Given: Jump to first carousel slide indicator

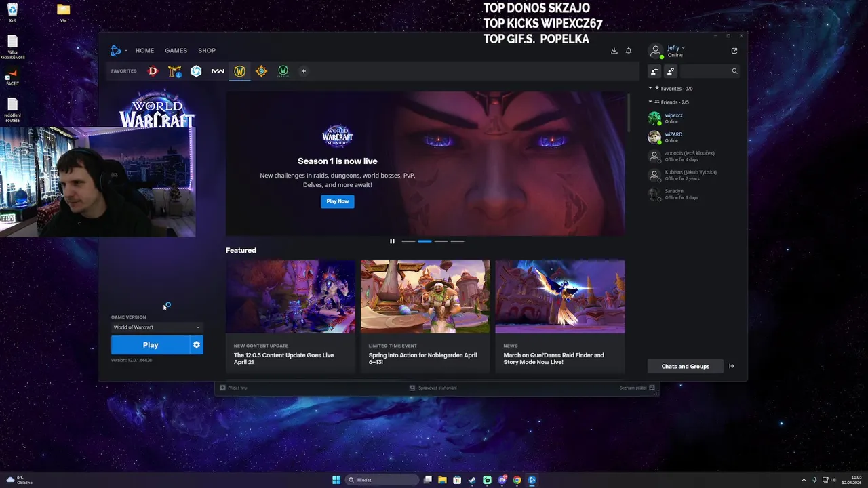Looking at the screenshot, I should 408,241.
